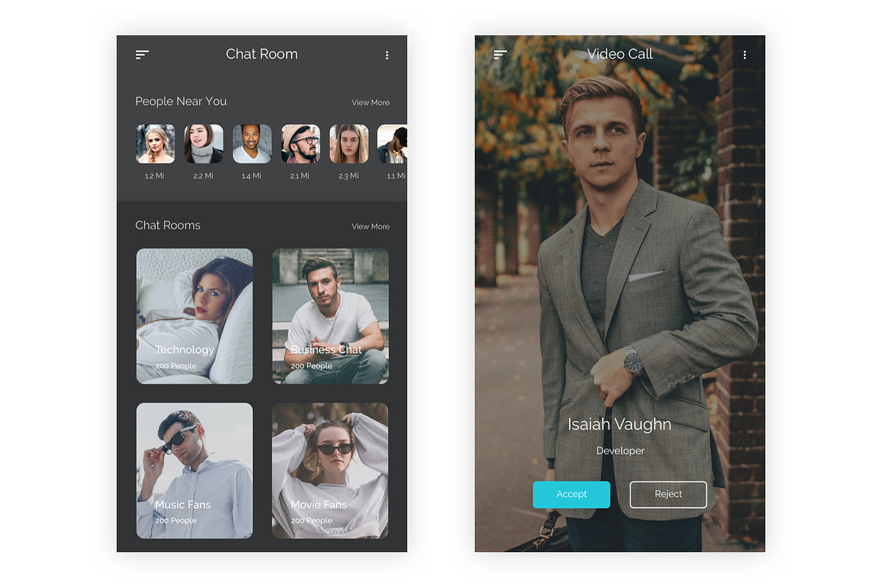Click the 200 People text on Music Fans card
Viewport: 882px width, 588px height.
point(176,520)
